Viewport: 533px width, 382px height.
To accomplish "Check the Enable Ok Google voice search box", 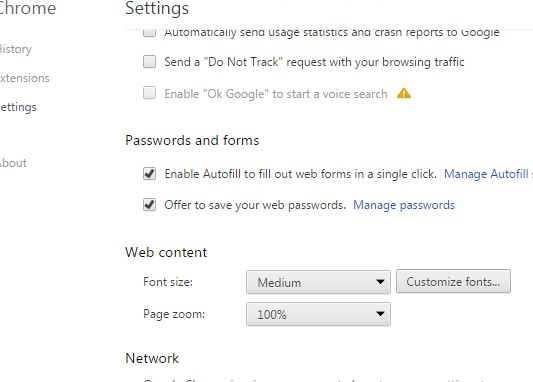I will click(x=150, y=93).
